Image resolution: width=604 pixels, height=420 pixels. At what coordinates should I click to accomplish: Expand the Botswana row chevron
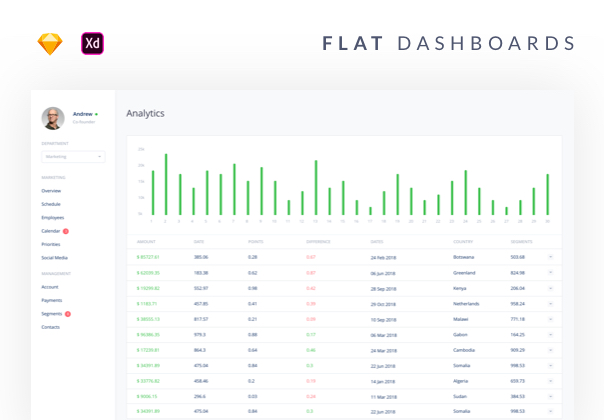coord(549,257)
